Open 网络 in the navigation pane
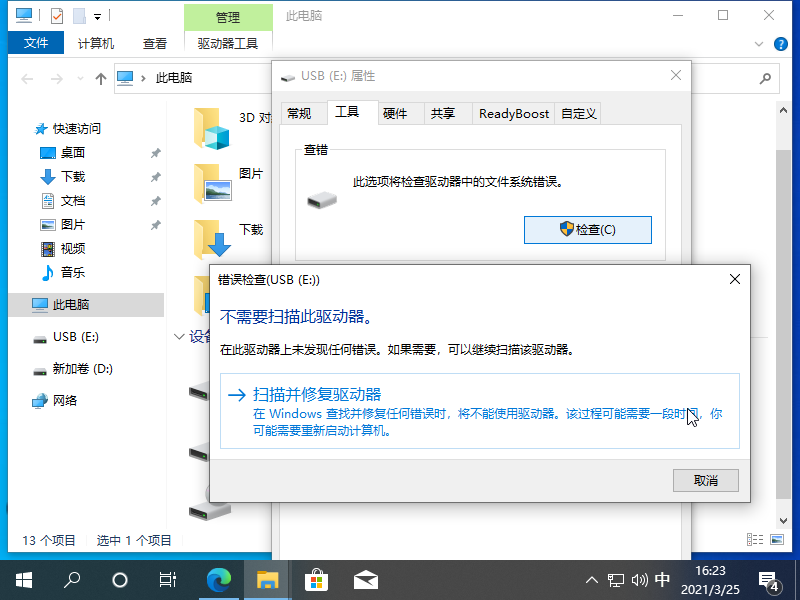Image resolution: width=800 pixels, height=600 pixels. [64, 400]
